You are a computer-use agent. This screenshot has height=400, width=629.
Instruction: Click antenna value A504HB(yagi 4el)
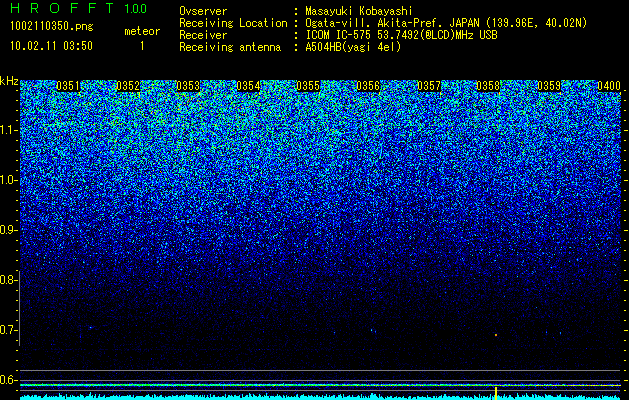[353, 47]
